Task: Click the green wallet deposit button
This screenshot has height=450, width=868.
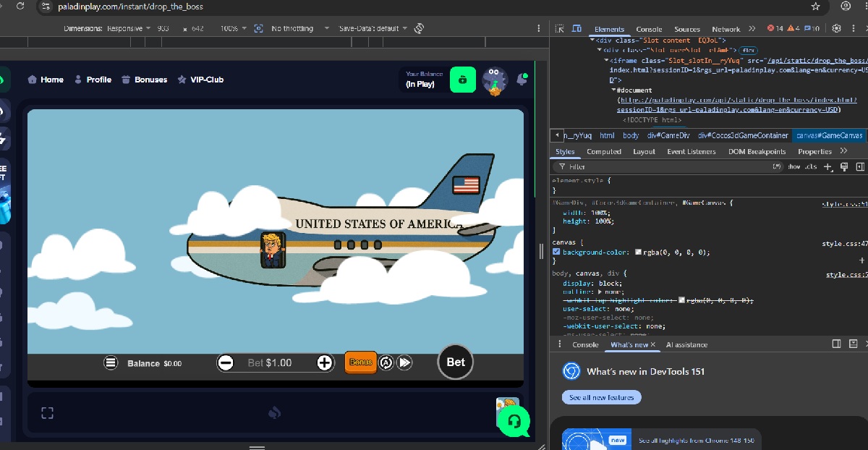Action: click(463, 80)
